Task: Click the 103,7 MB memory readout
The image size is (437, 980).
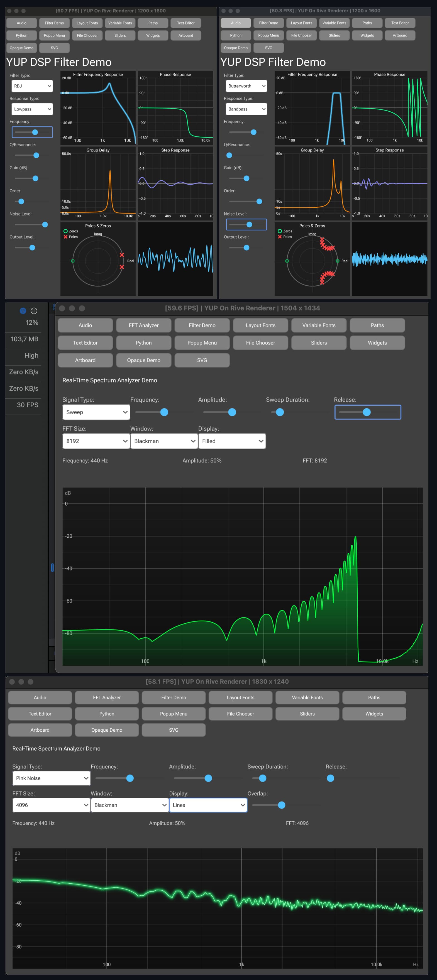Action: click(24, 339)
